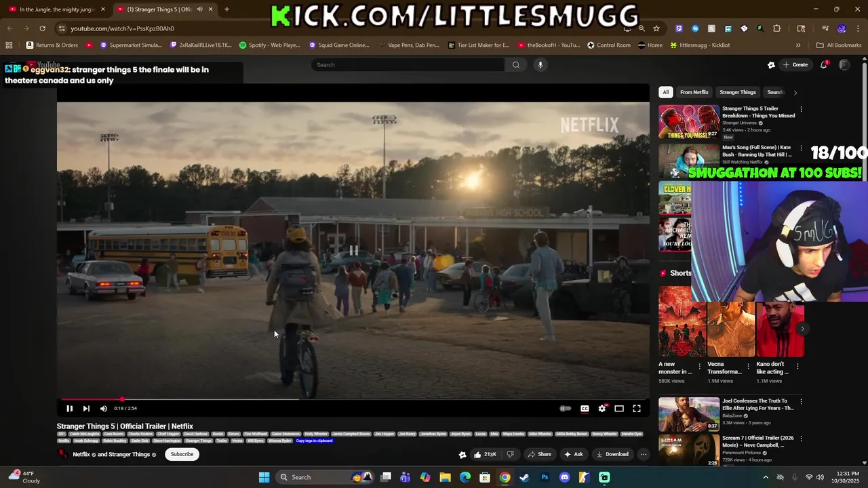Reload the current page
Screen dimensions: 868x488
click(x=42, y=28)
